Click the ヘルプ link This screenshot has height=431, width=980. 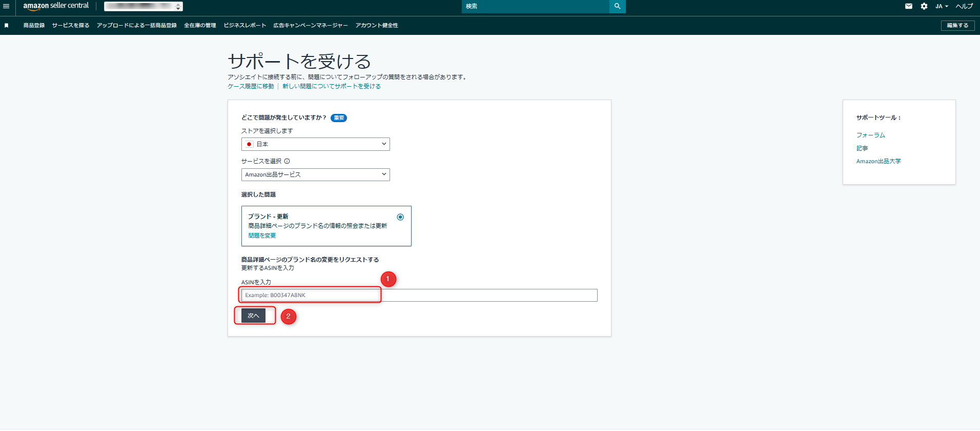click(x=964, y=6)
